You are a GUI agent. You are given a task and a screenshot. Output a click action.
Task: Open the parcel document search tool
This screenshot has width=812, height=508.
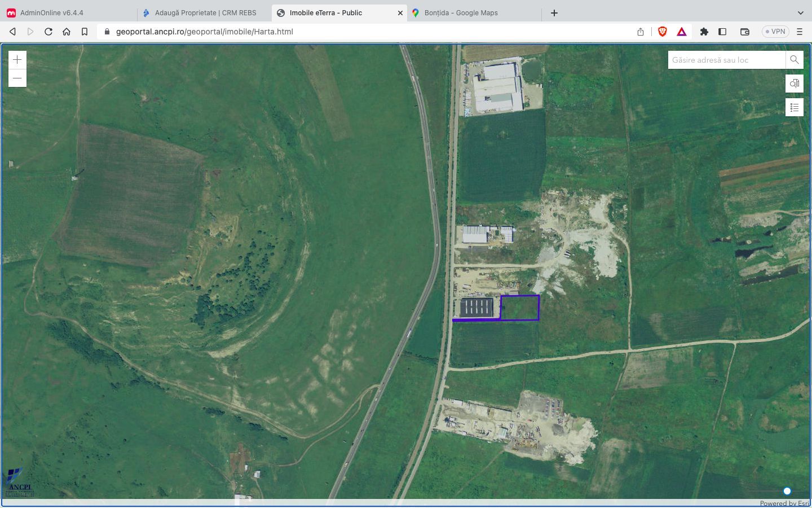[x=794, y=83]
